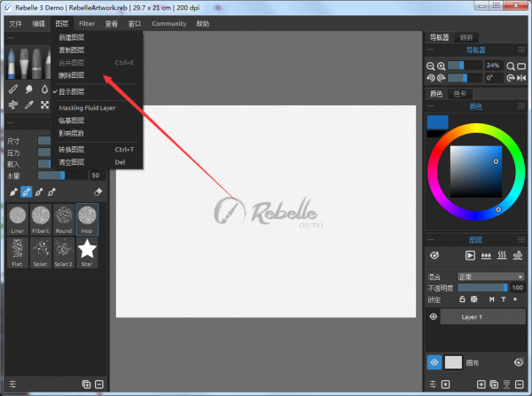Viewport: 532px width, 396px height.
Task: Click the add new layer icon
Action: tap(481, 384)
